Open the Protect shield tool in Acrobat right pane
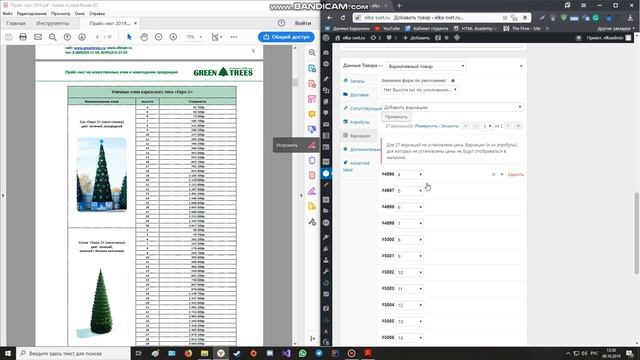Viewport: 640px width, 360px height. 312,160
